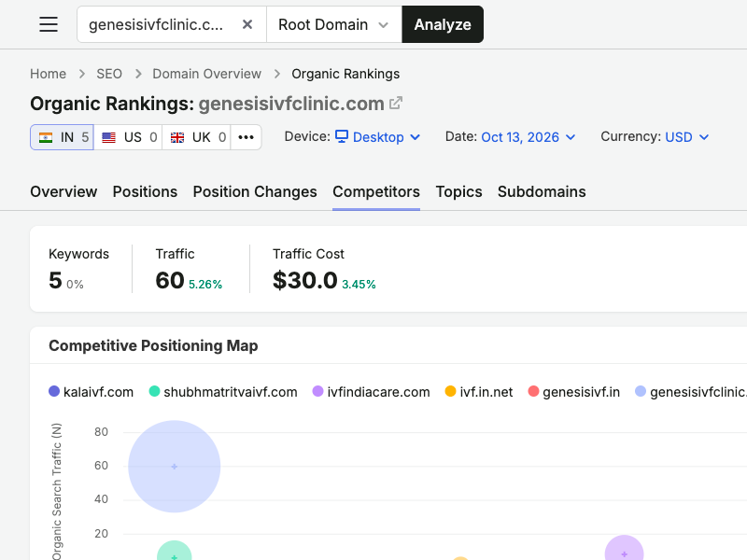
Task: Click UK flag icon
Action: point(177,137)
